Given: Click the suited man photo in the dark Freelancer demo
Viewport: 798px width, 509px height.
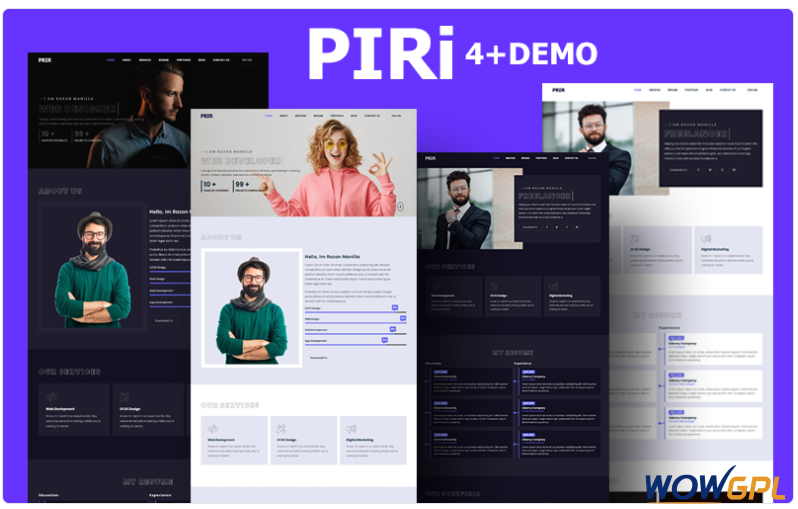Looking at the screenshot, I should tap(470, 209).
